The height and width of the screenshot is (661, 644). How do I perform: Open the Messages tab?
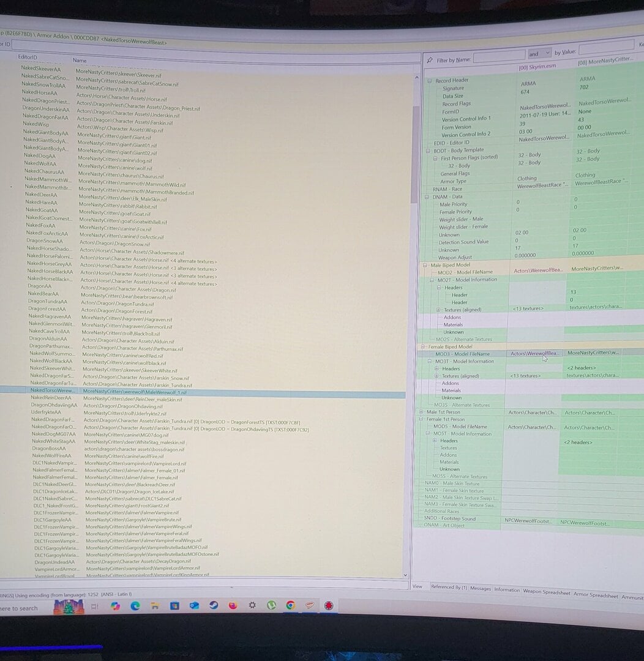coord(481,589)
